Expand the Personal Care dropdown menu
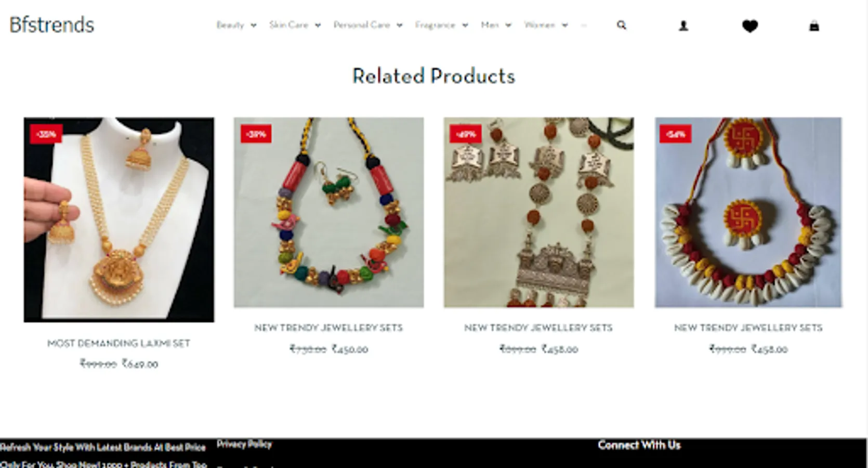The height and width of the screenshot is (468, 868). click(x=368, y=25)
